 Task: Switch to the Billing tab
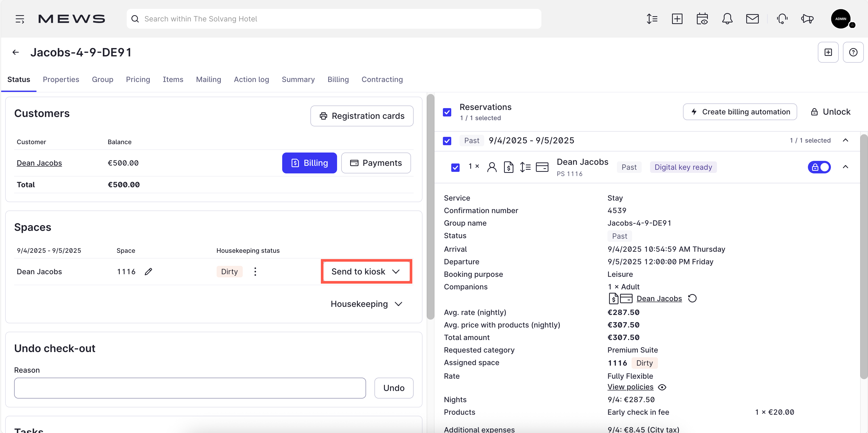(338, 79)
